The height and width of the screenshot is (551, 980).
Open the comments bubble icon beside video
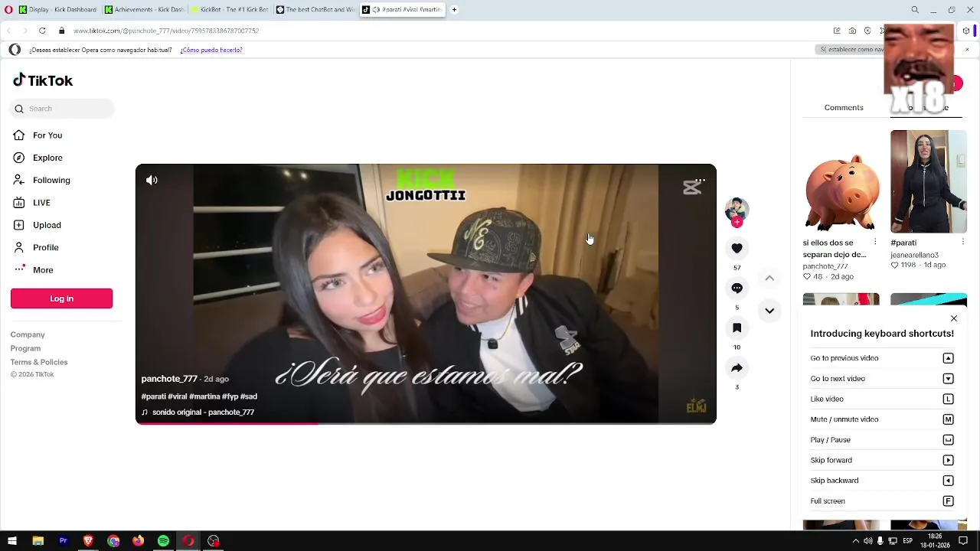tap(737, 289)
